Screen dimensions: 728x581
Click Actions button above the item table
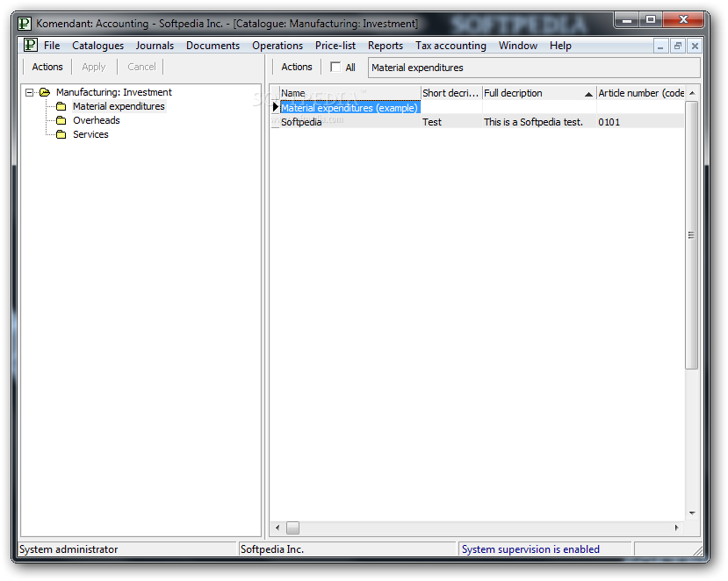297,67
